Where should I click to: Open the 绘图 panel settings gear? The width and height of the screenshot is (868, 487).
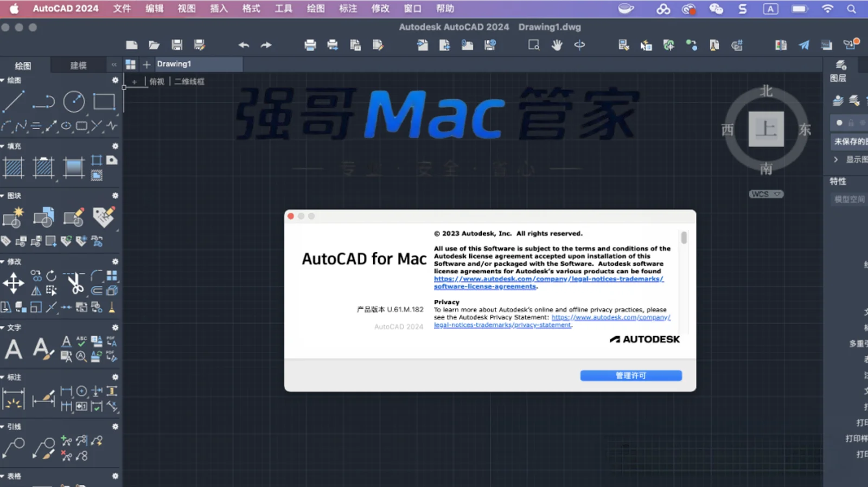(x=115, y=80)
